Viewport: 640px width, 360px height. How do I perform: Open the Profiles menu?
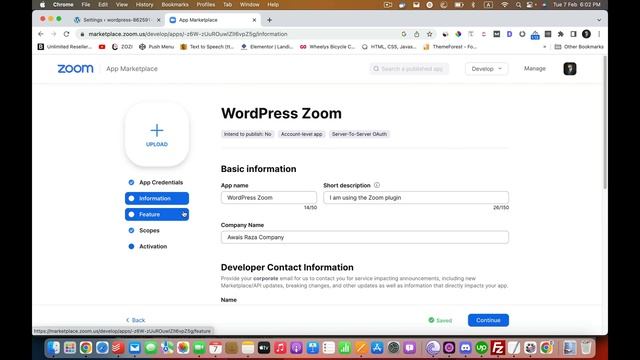tap(206, 4)
